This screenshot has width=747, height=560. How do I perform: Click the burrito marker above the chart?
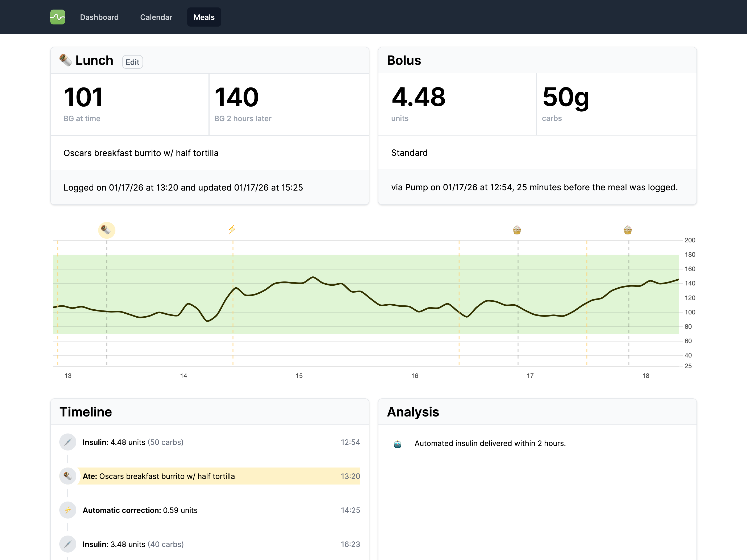(106, 230)
